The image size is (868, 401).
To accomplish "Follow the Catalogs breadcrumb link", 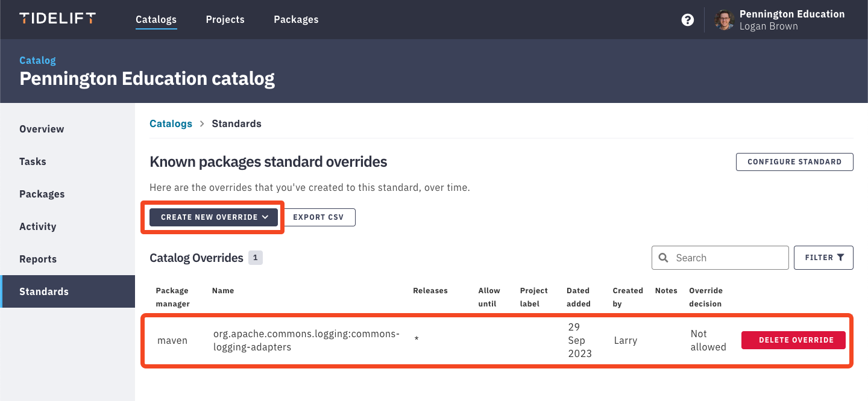I will (x=171, y=123).
